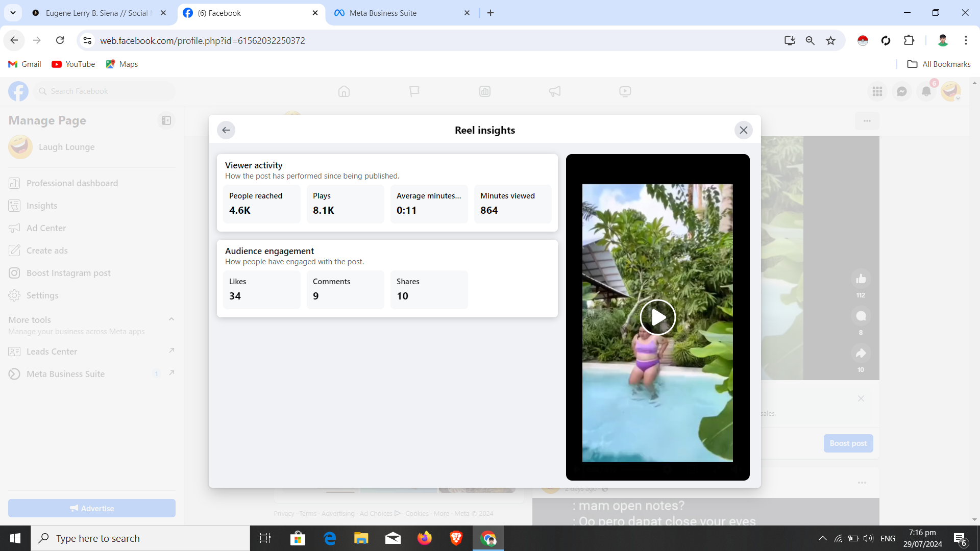Open the YouTube bookmark

coord(73,64)
